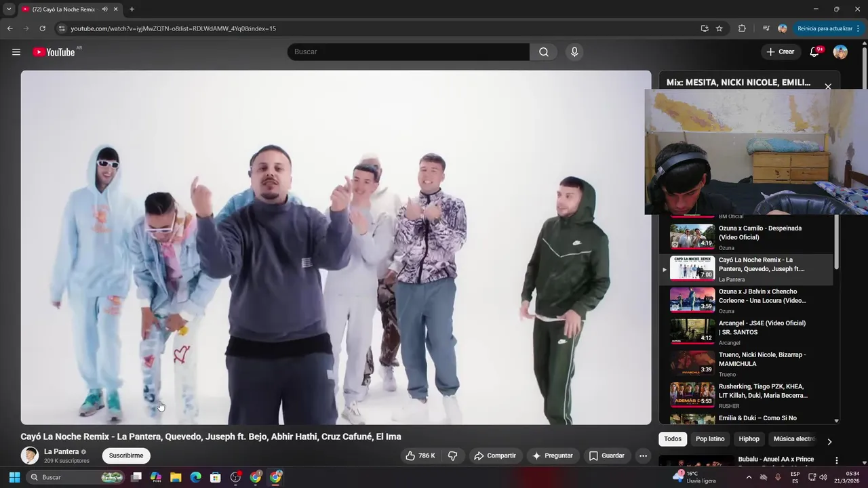Bookmark this page with the star
This screenshot has width=868, height=488.
click(719, 28)
